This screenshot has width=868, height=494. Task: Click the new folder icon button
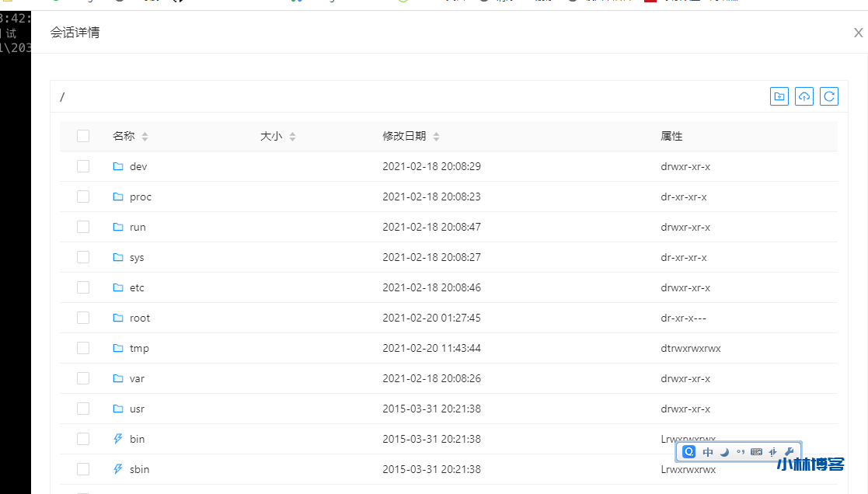779,96
